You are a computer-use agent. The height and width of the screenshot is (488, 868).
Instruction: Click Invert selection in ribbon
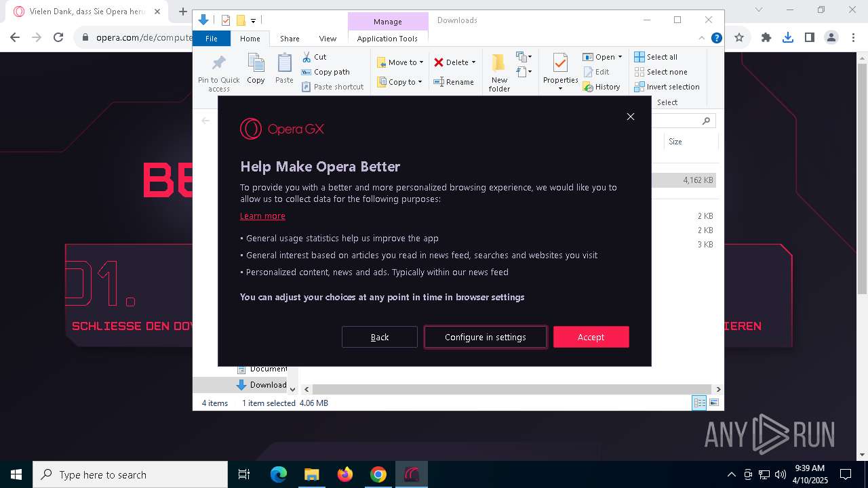[667, 87]
